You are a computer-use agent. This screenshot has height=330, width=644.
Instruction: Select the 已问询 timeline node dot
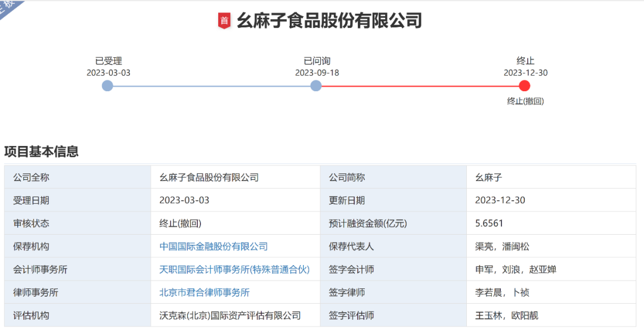tap(316, 86)
